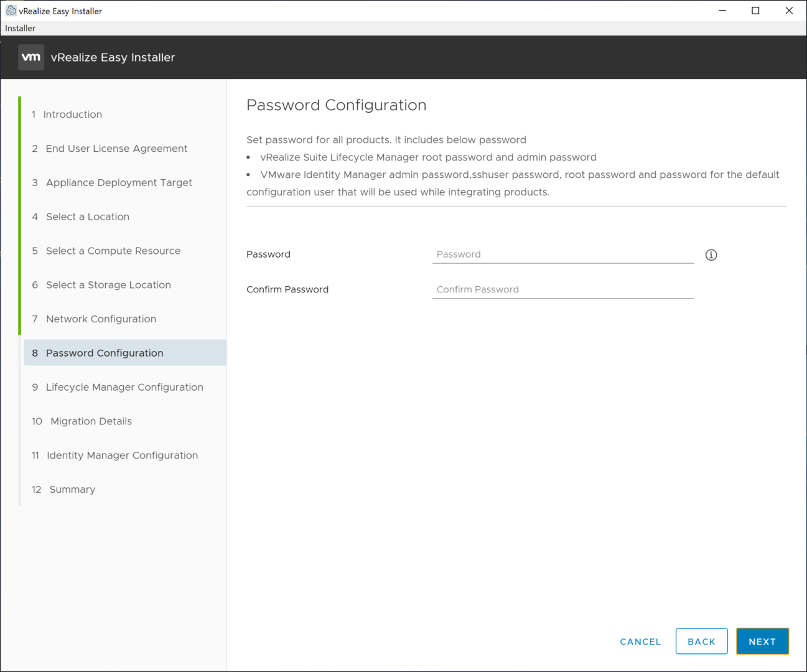This screenshot has width=807, height=672.
Task: Click the password info icon
Action: pyautogui.click(x=711, y=254)
